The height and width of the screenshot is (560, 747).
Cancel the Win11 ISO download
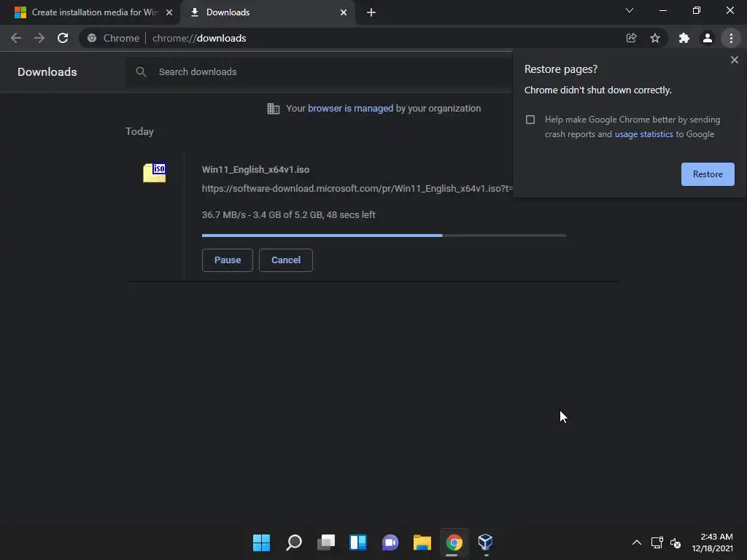point(286,260)
